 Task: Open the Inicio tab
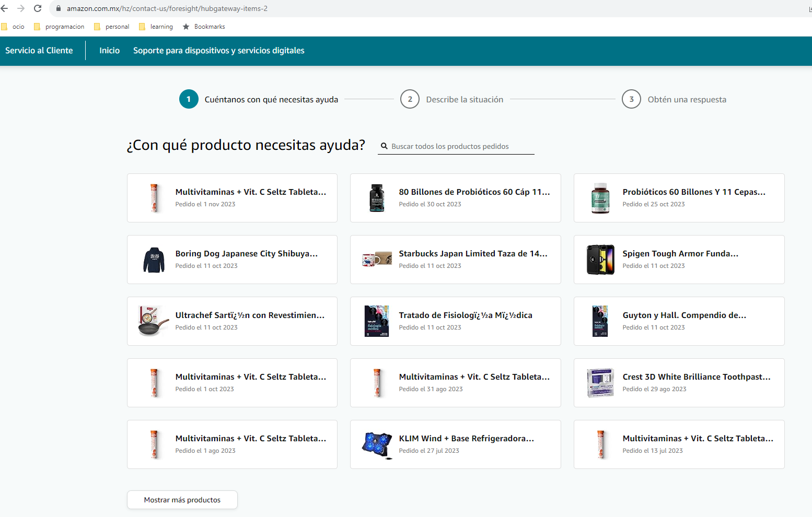coord(110,51)
